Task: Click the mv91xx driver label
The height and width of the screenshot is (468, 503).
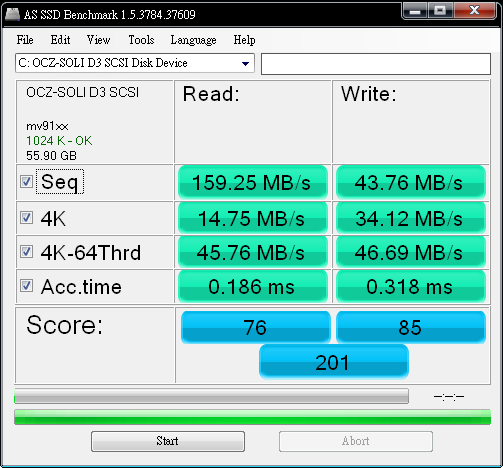Action: point(47,126)
